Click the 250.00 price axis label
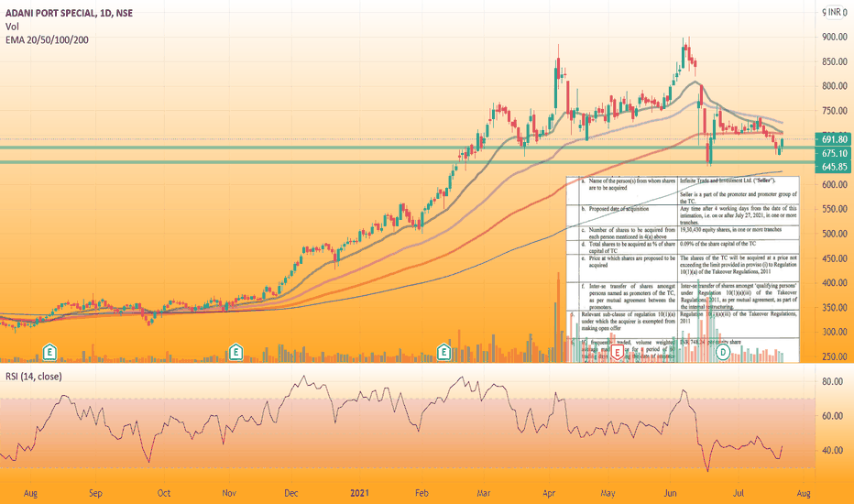Image resolution: width=854 pixels, height=504 pixels. tap(835, 356)
